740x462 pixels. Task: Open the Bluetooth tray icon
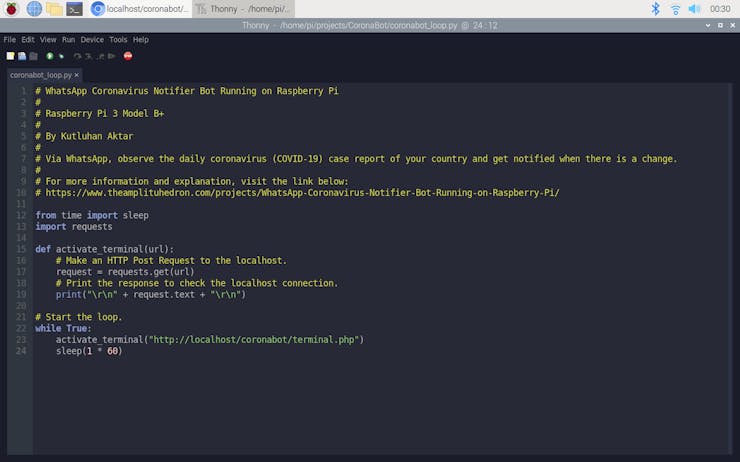656,8
